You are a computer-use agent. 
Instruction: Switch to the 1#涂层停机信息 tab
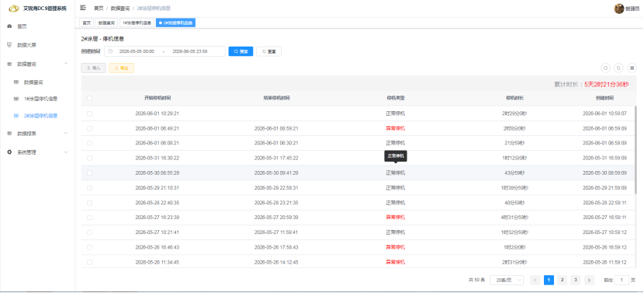pos(137,23)
